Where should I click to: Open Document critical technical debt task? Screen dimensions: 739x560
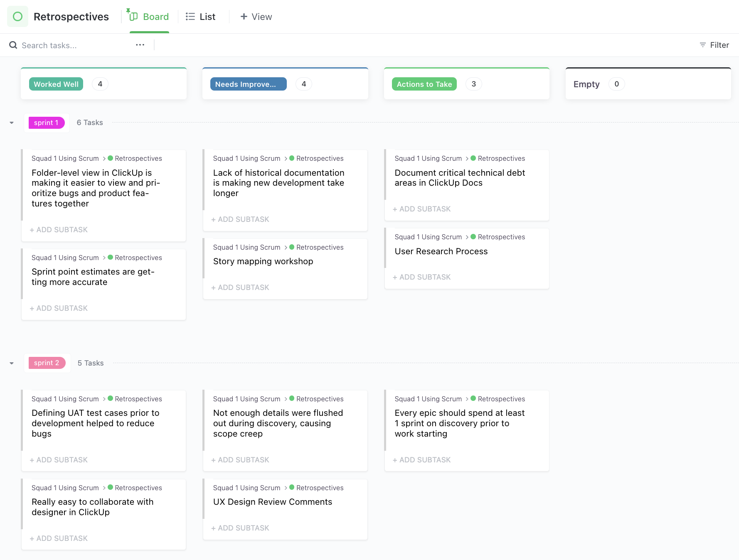click(460, 178)
